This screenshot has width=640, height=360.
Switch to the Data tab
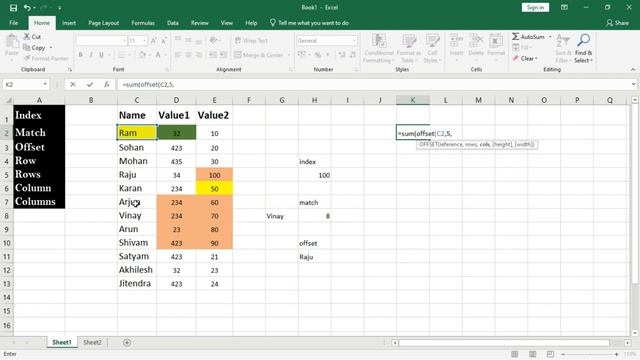point(173,23)
